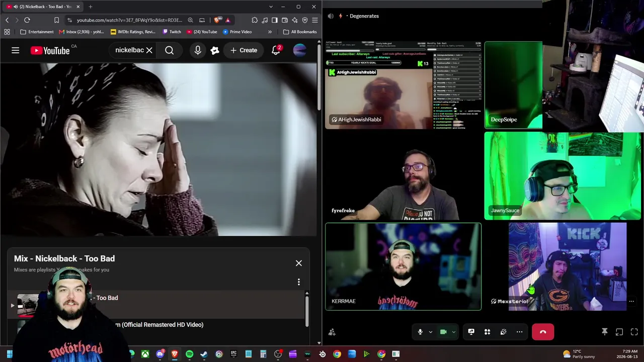The width and height of the screenshot is (644, 362).
Task: Open the Twitch bookmark
Action: click(x=172, y=32)
